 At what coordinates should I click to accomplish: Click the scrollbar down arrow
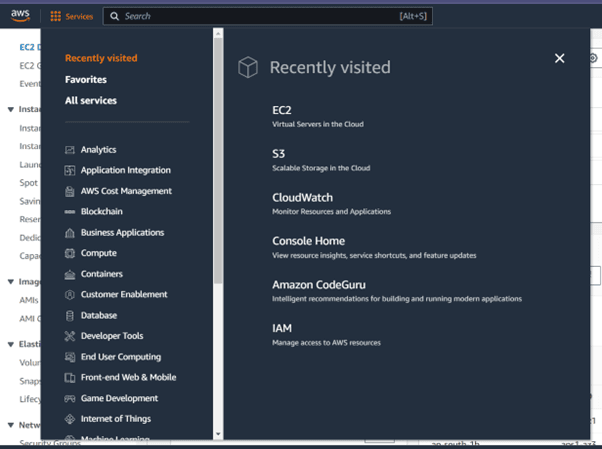click(x=218, y=434)
